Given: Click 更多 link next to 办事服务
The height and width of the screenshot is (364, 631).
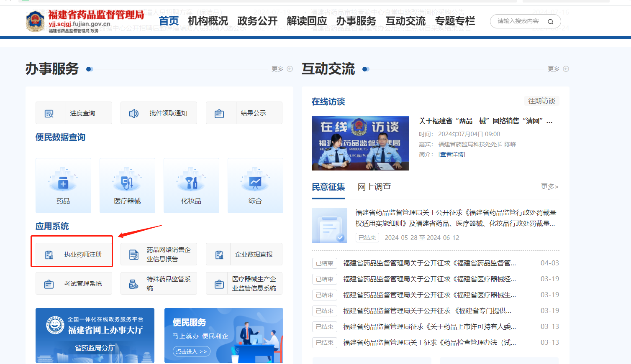Looking at the screenshot, I should [x=277, y=69].
